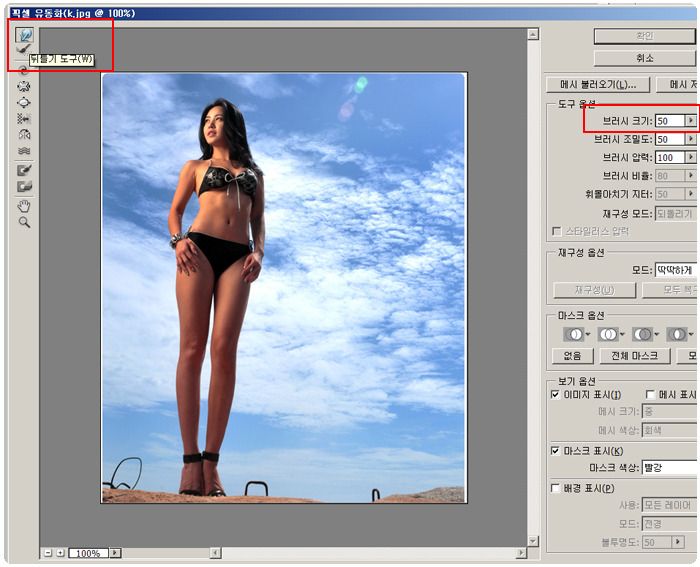Open the 브러시 조밀도 slider arrow

tap(691, 139)
